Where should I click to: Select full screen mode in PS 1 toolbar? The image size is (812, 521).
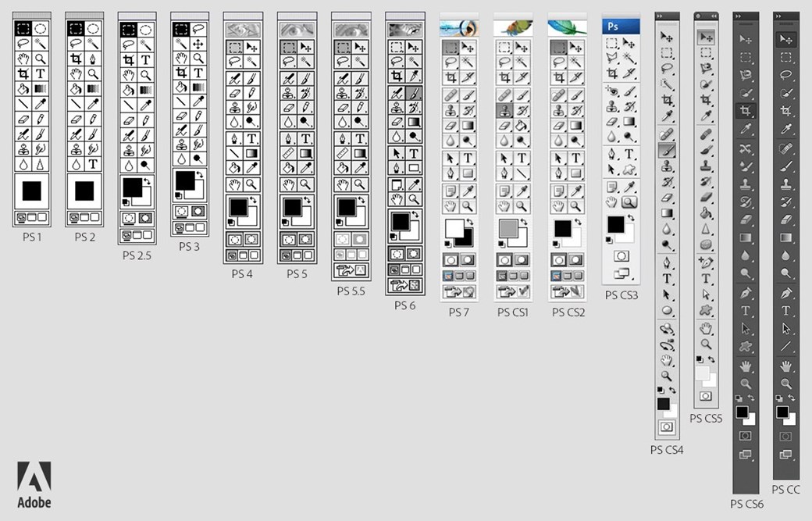42,217
